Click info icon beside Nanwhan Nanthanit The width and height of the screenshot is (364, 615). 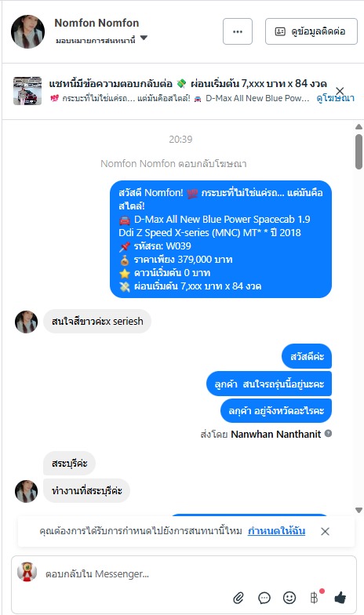click(x=328, y=433)
